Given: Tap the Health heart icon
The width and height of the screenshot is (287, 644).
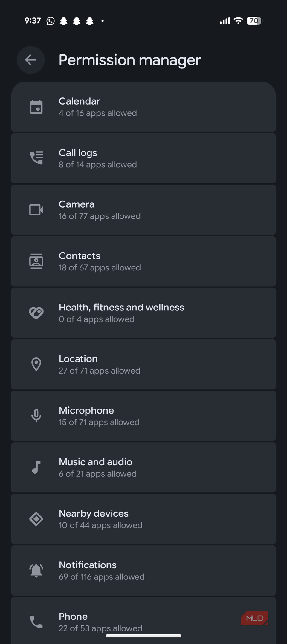Looking at the screenshot, I should tap(36, 313).
